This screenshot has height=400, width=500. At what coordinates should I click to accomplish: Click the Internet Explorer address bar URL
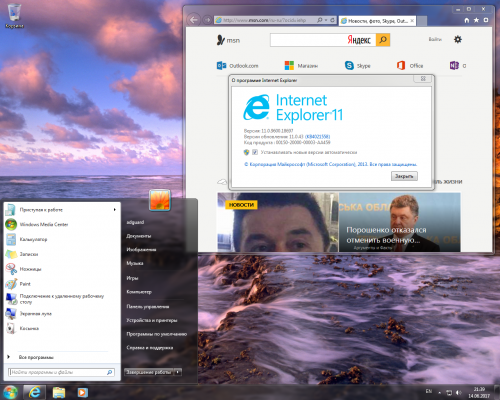(x=265, y=20)
